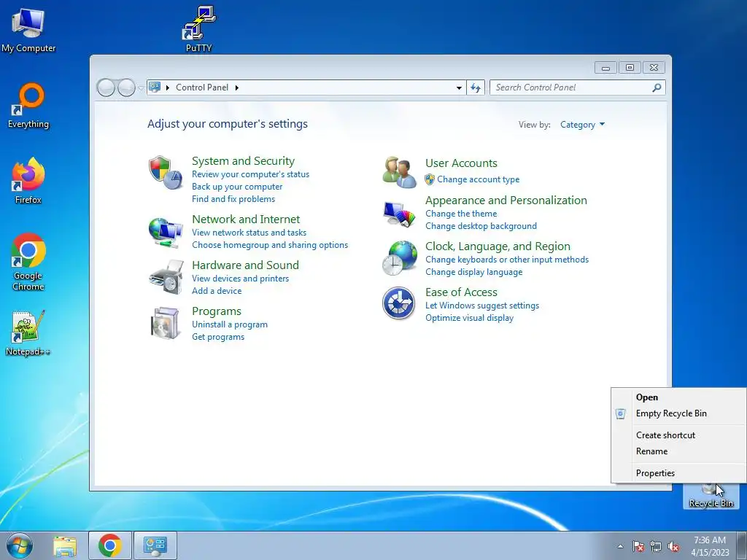Viewport: 747px width, 560px height.
Task: Open the Network and Internet globe icon
Action: coord(166,232)
